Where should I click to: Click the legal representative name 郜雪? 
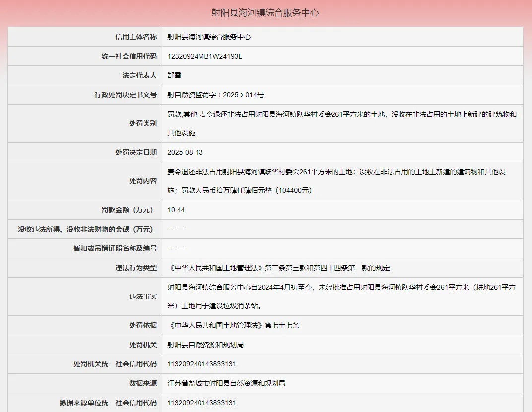pyautogui.click(x=174, y=75)
